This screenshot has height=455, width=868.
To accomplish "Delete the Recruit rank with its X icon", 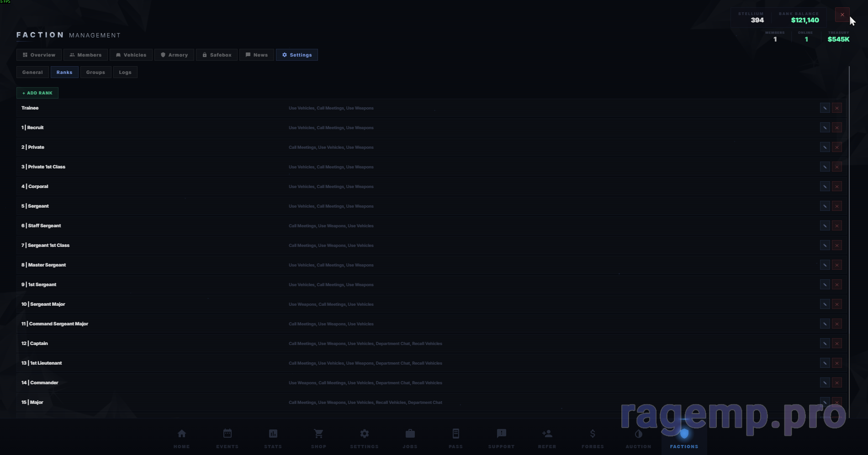I will coord(837,128).
